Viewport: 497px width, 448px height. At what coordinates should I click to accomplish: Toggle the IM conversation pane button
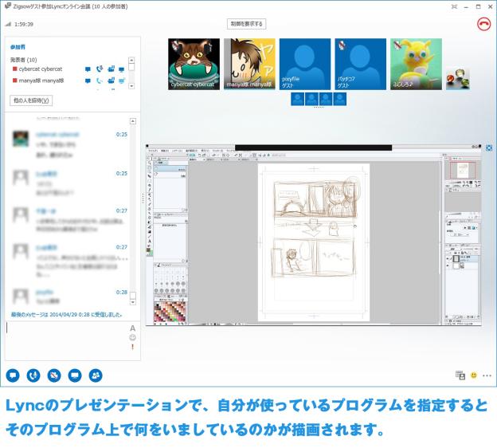[13, 375]
